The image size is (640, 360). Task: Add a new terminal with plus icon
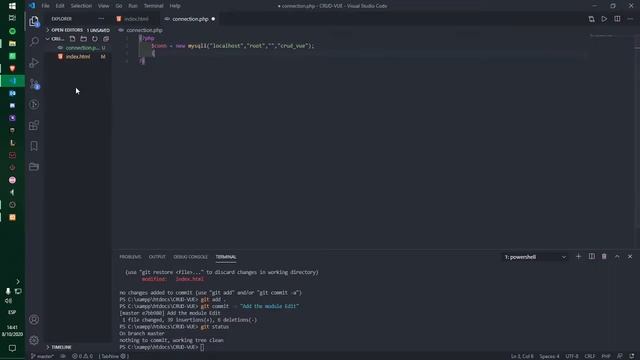coord(578,257)
